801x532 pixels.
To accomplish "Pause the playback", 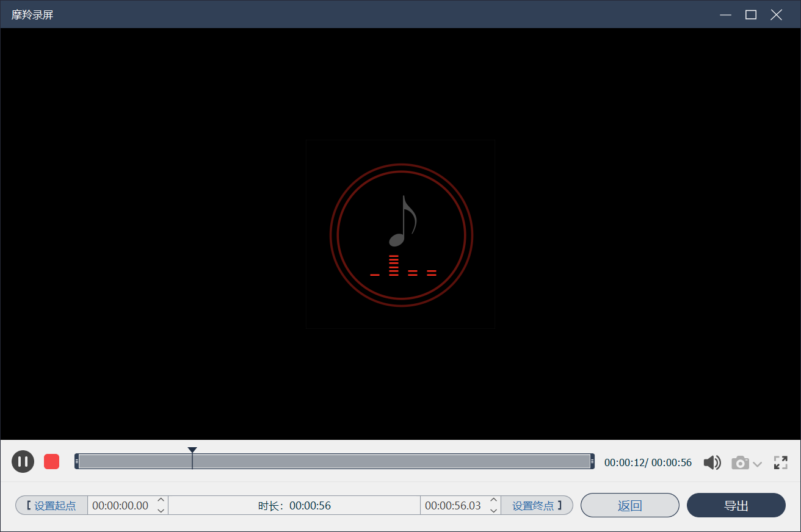I will point(23,461).
